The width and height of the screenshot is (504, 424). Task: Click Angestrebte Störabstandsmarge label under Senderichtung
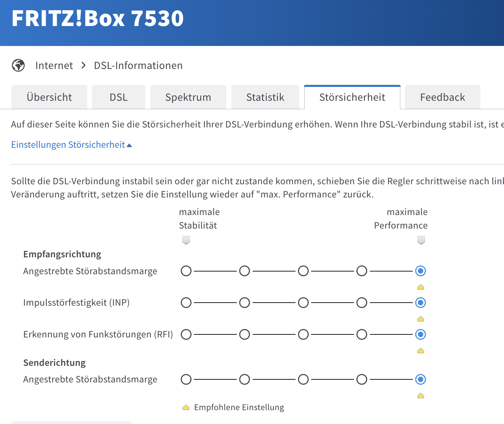(x=90, y=379)
